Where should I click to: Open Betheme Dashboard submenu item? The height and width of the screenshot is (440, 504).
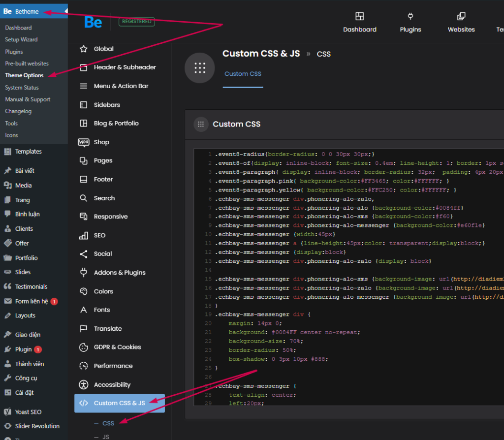click(x=18, y=28)
